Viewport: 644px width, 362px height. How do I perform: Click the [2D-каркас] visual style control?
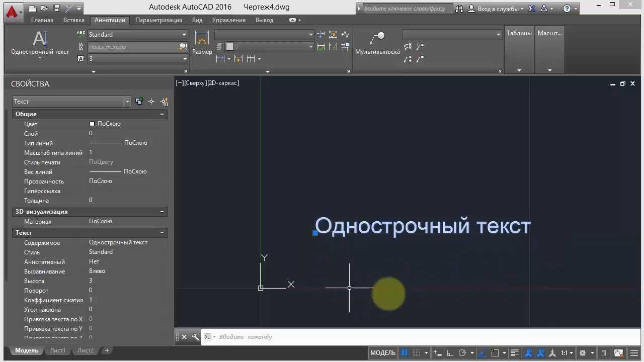point(223,83)
